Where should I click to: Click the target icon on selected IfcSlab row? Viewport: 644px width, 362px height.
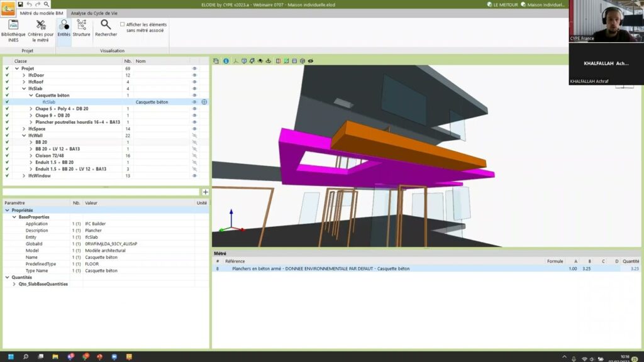204,102
